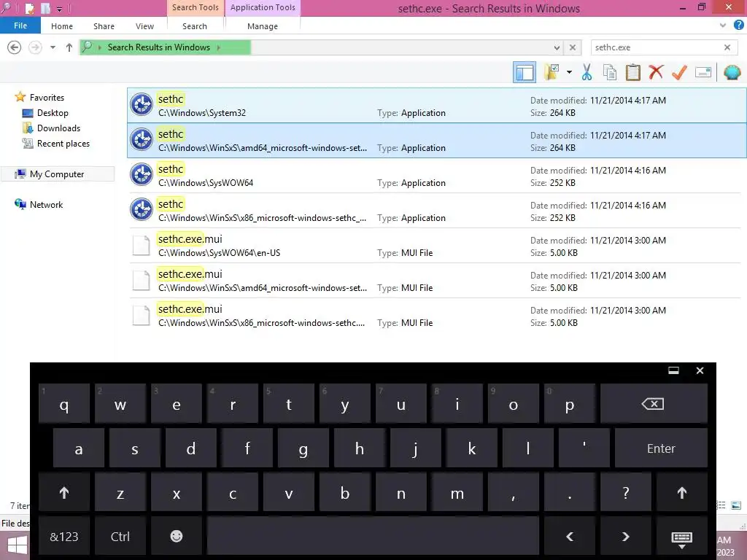
Task: Tap the space bar on touch keyboard
Action: pyautogui.click(x=373, y=536)
